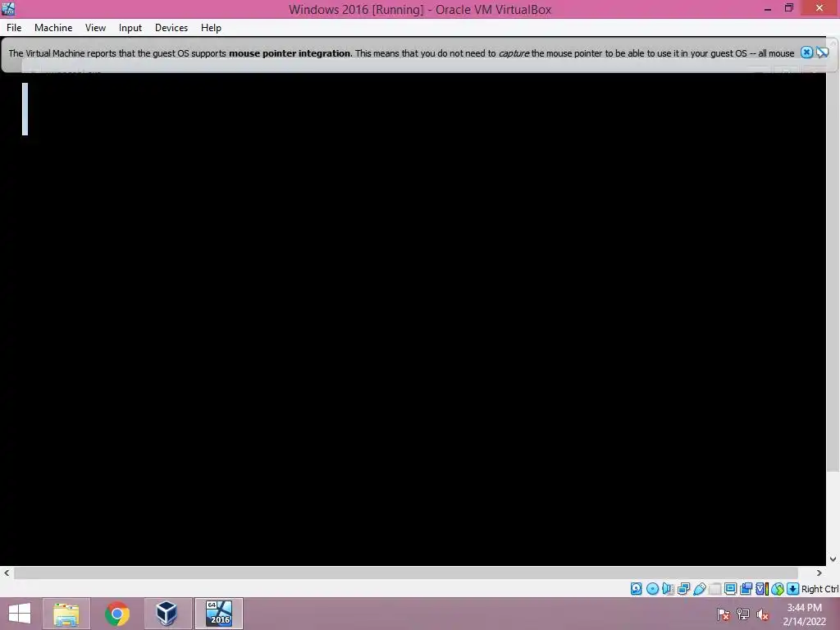The image size is (840, 630).
Task: Open the View menu
Action: (95, 28)
